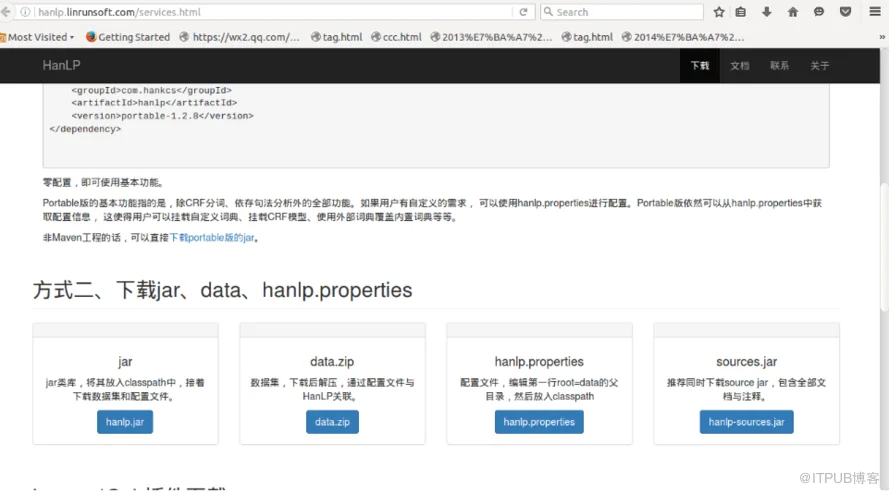Select the 联系 navigation tab
889x493 pixels.
coord(779,66)
